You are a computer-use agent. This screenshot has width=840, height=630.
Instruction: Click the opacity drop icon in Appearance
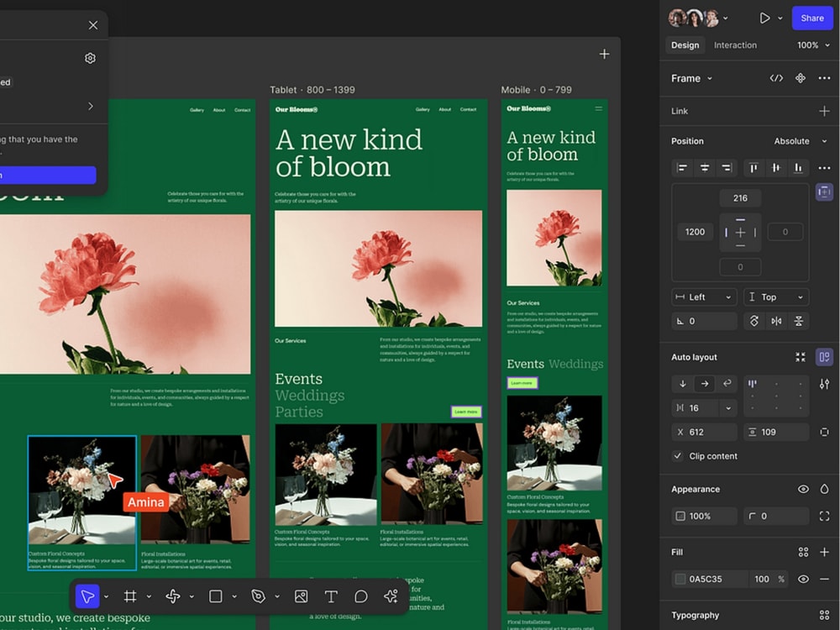pos(825,489)
